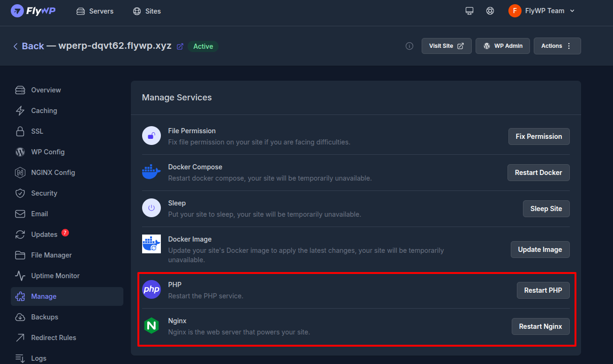The height and width of the screenshot is (364, 613).
Task: Click the FlyWP logo
Action: (33, 11)
